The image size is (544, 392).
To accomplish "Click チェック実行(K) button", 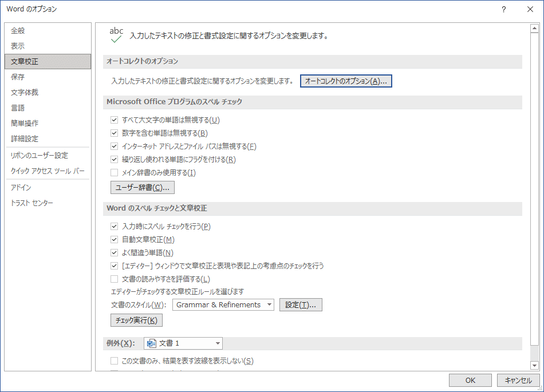I will (x=136, y=320).
